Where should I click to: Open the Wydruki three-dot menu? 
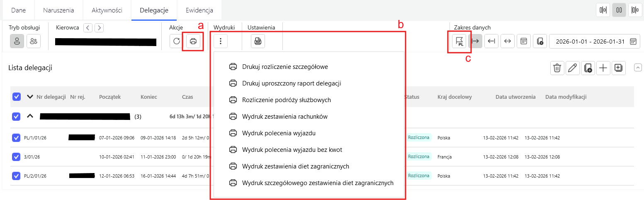tap(221, 41)
